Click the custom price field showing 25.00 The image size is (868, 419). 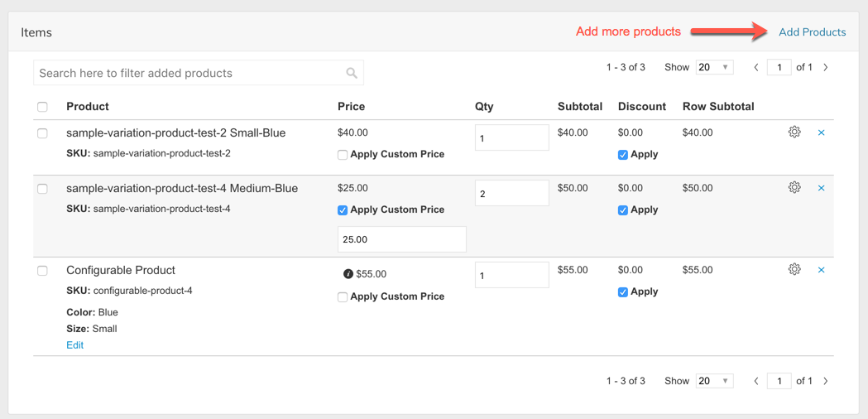pos(401,239)
